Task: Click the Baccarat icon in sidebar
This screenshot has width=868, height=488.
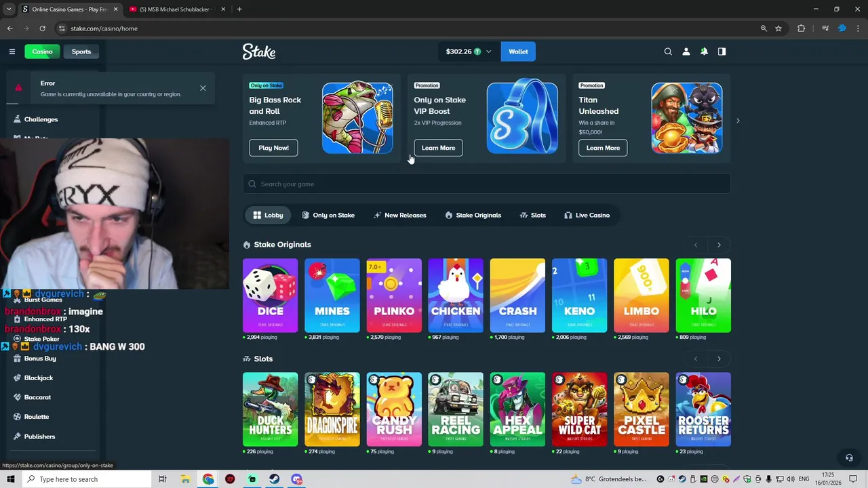Action: tap(18, 397)
